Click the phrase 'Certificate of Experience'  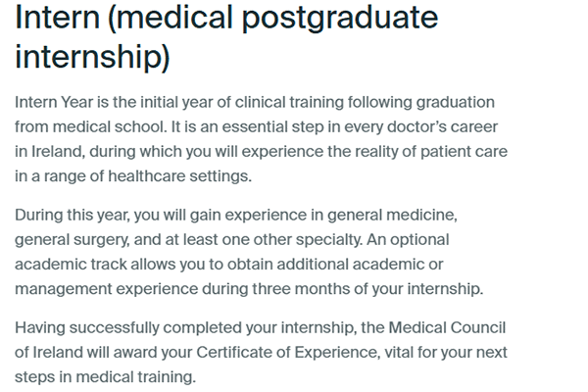pos(286,352)
